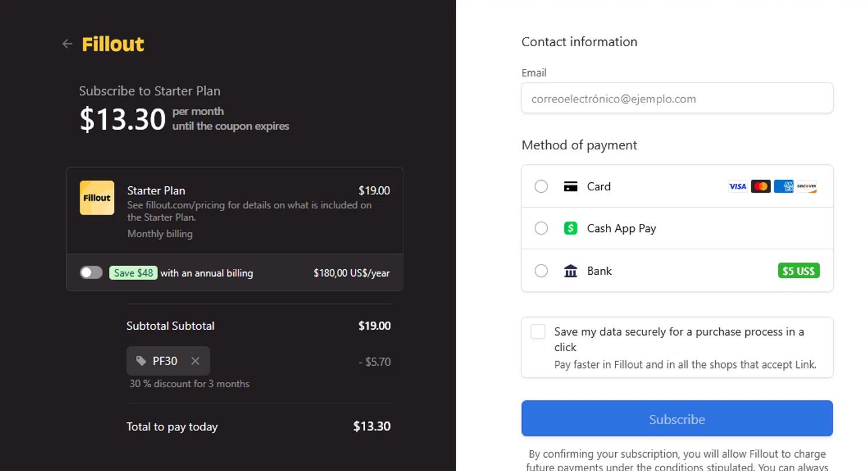Screen dimensions: 868x471
Task: Click the Cash App Pay logo icon
Action: 571,228
